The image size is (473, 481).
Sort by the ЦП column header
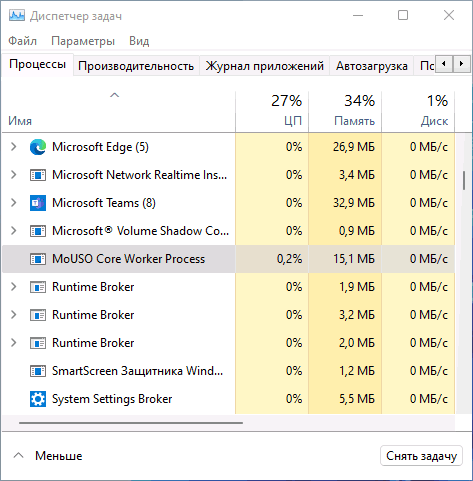(x=272, y=111)
